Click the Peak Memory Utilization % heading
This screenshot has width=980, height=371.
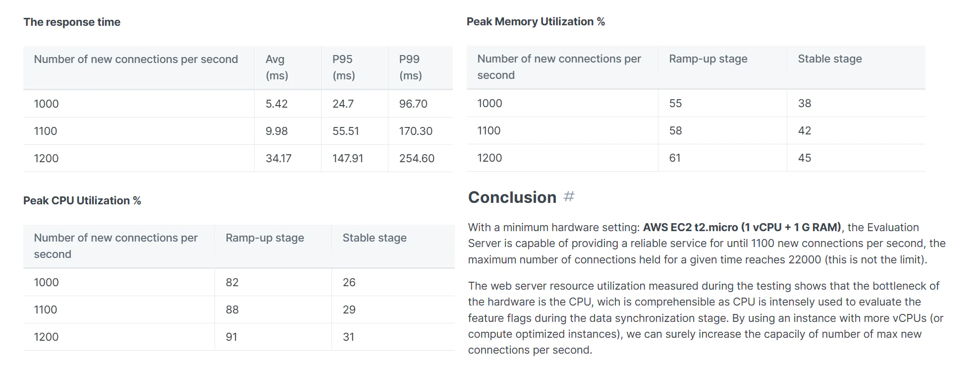[x=536, y=21]
